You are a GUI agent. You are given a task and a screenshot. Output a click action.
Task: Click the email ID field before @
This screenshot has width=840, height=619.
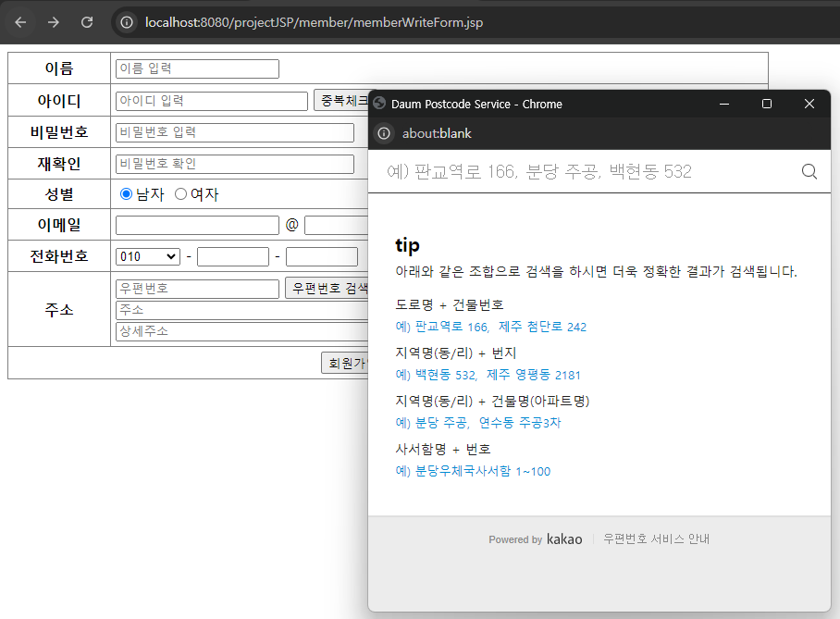(x=197, y=225)
